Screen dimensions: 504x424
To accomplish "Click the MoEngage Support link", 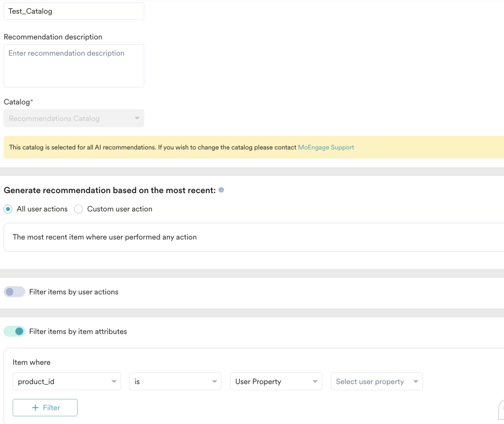I will (326, 148).
